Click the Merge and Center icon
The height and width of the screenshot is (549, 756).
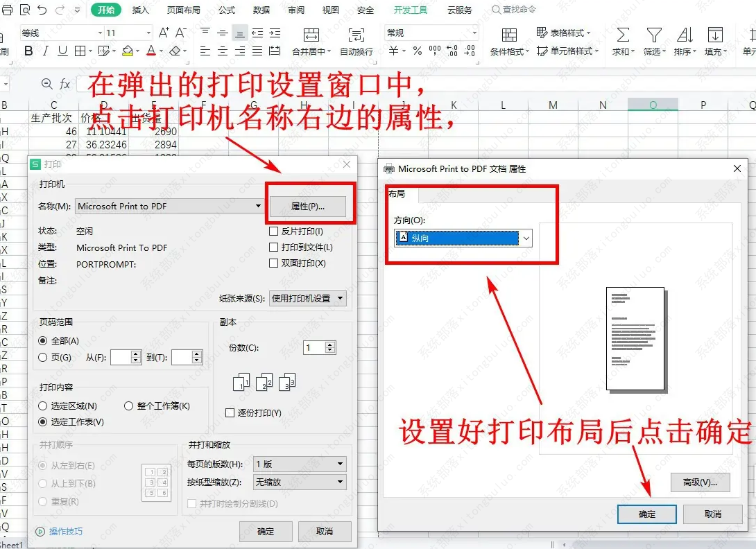point(311,35)
